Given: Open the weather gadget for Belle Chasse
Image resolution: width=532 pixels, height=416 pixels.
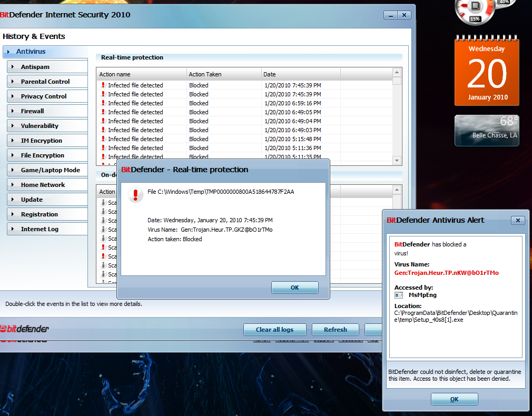Looking at the screenshot, I should coord(487,131).
